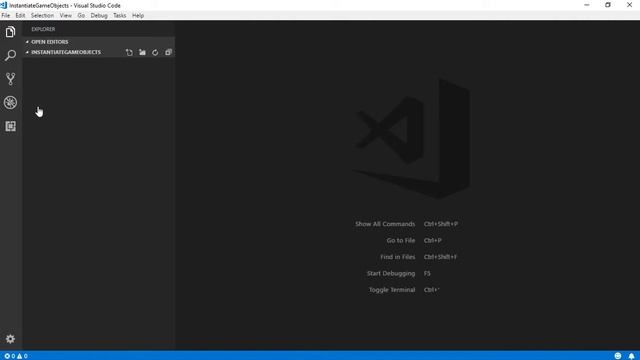Image resolution: width=640 pixels, height=360 pixels.
Task: Open the Debug view in activity bar
Action: (x=10, y=102)
